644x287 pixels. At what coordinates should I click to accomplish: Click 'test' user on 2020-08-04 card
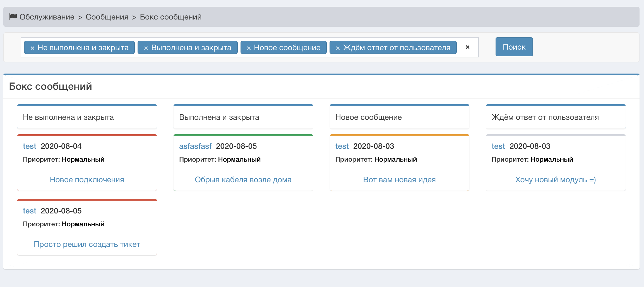point(30,146)
